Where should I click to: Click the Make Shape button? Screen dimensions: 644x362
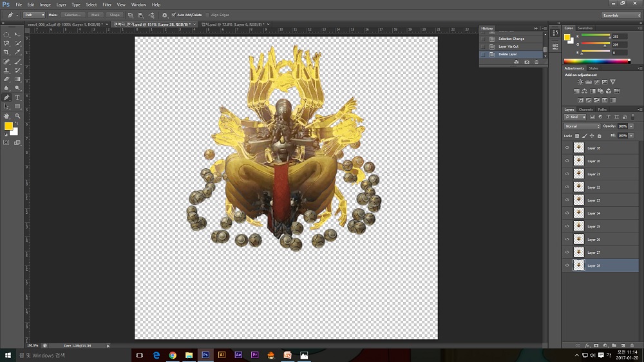[x=115, y=15]
